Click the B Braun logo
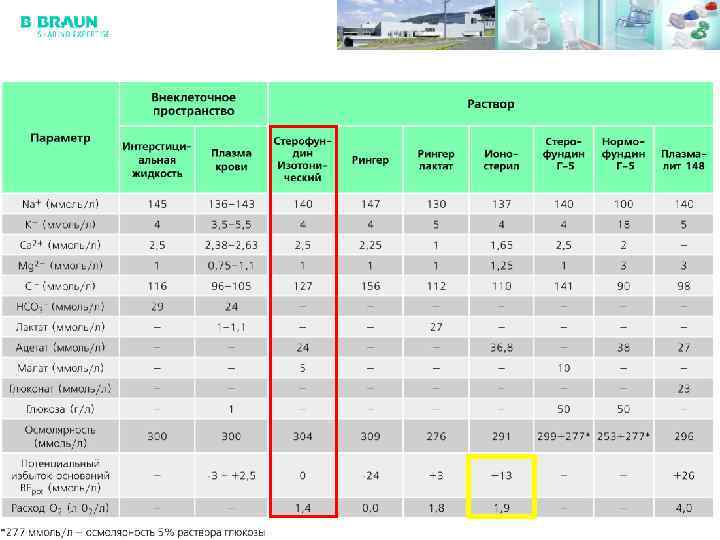 coord(65,27)
